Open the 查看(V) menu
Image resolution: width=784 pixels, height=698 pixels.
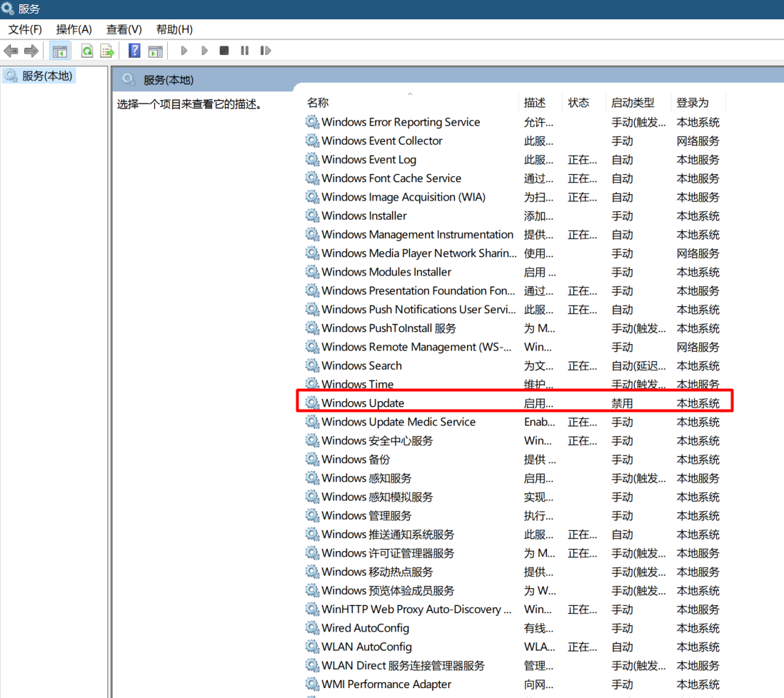point(124,29)
